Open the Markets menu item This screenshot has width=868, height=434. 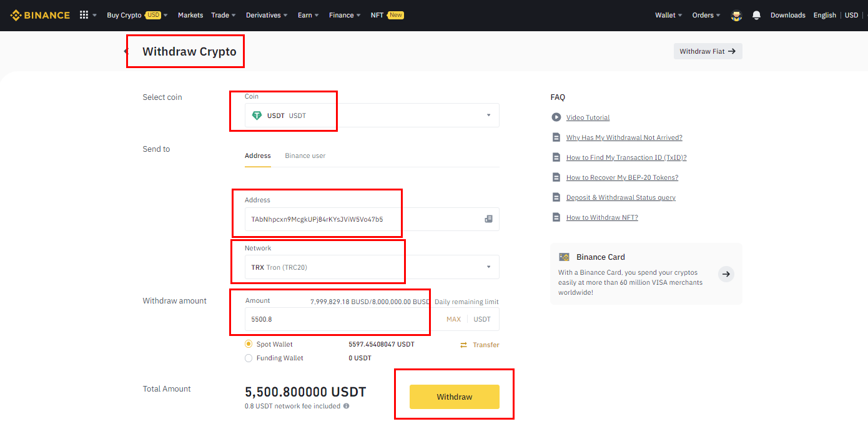coord(190,15)
